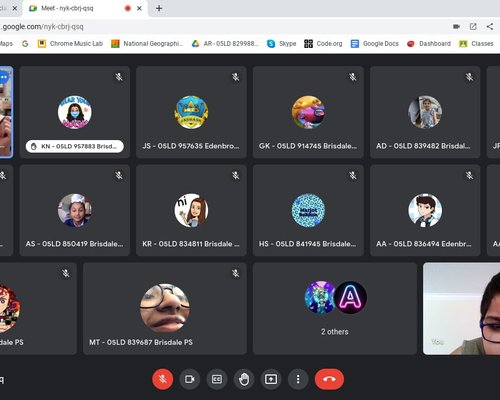Close the Meet browser tab

(x=139, y=8)
